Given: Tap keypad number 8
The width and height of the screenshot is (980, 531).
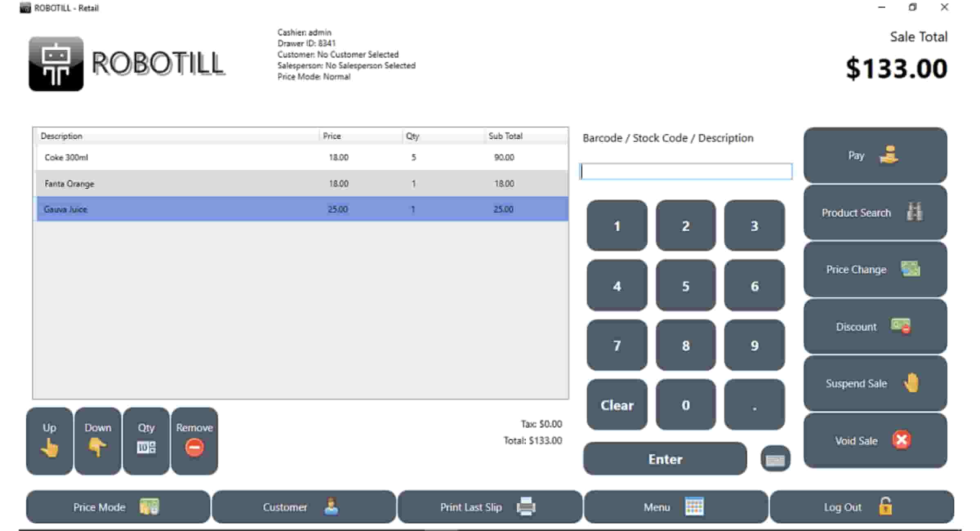Looking at the screenshot, I should (686, 345).
